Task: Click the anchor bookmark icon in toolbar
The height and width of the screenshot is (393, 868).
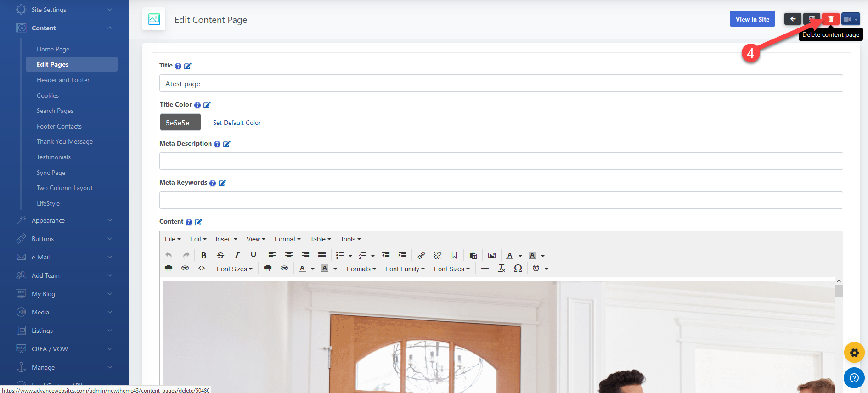Action: 454,255
